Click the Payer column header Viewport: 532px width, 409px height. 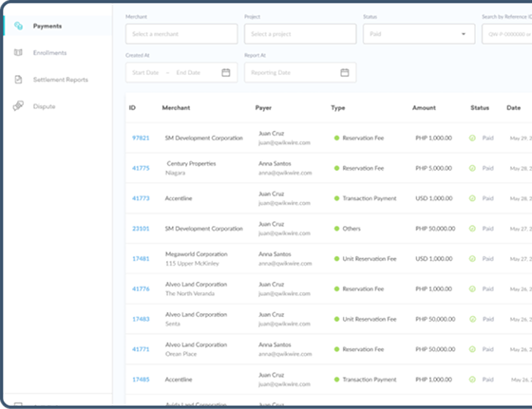pyautogui.click(x=263, y=108)
